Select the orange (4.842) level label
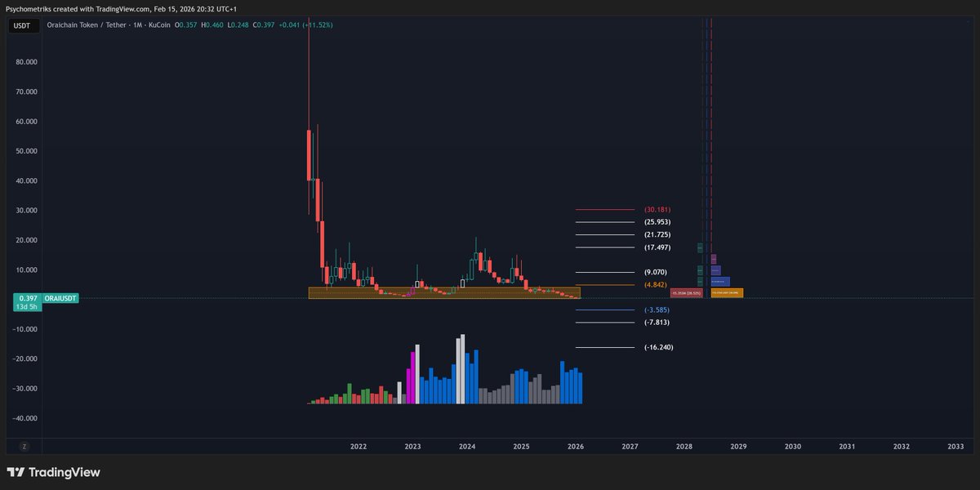The width and height of the screenshot is (980, 490). [656, 285]
